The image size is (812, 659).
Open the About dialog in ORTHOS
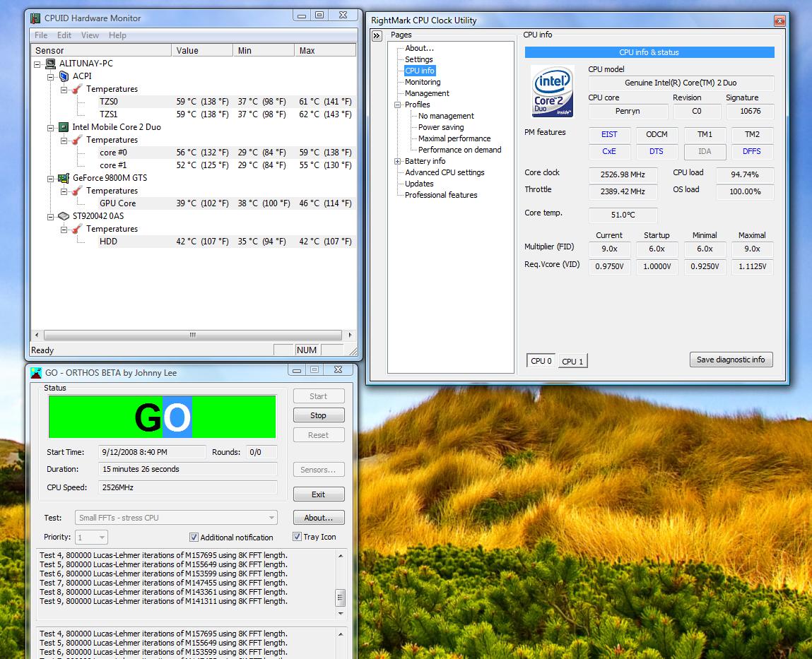click(x=319, y=518)
